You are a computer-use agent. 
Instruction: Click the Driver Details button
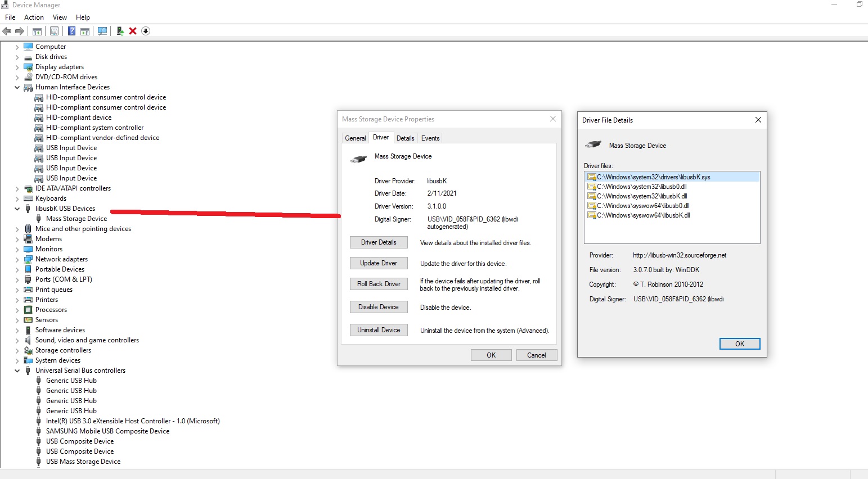coord(379,242)
